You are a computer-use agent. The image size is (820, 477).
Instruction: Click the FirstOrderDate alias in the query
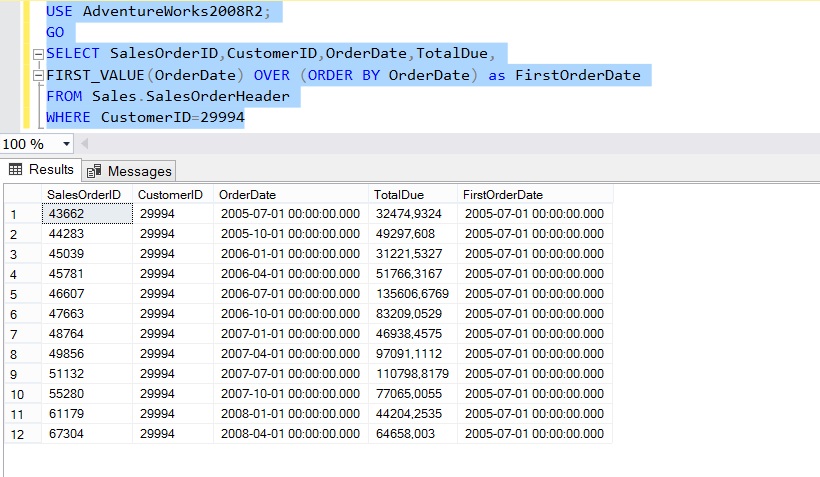point(578,75)
